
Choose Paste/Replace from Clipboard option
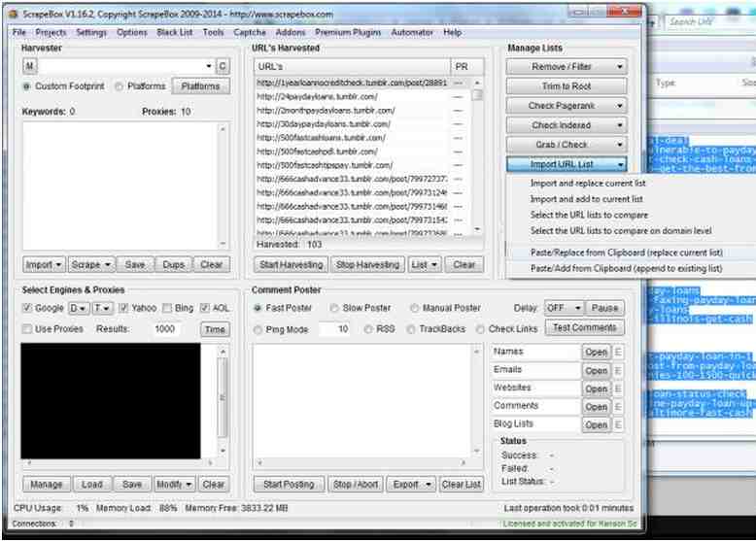[627, 253]
